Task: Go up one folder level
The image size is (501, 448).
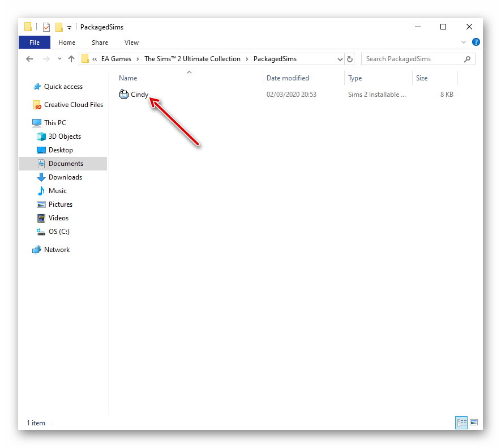Action: click(71, 59)
